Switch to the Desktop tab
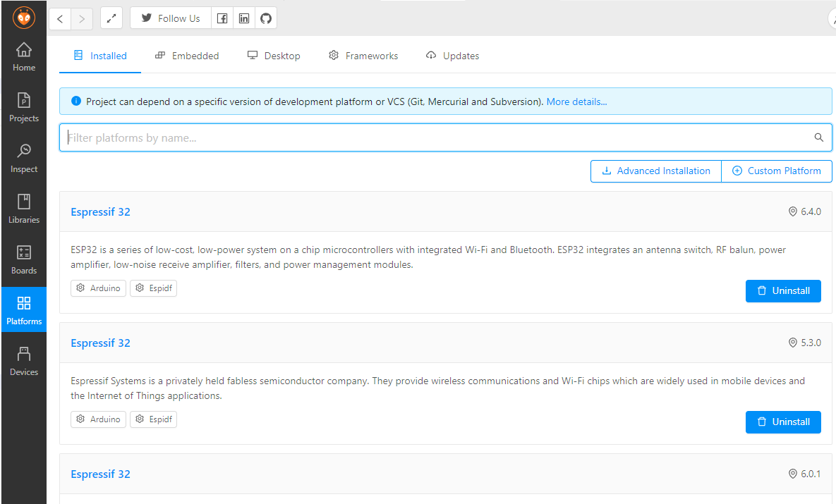This screenshot has height=504, width=836. [x=274, y=56]
